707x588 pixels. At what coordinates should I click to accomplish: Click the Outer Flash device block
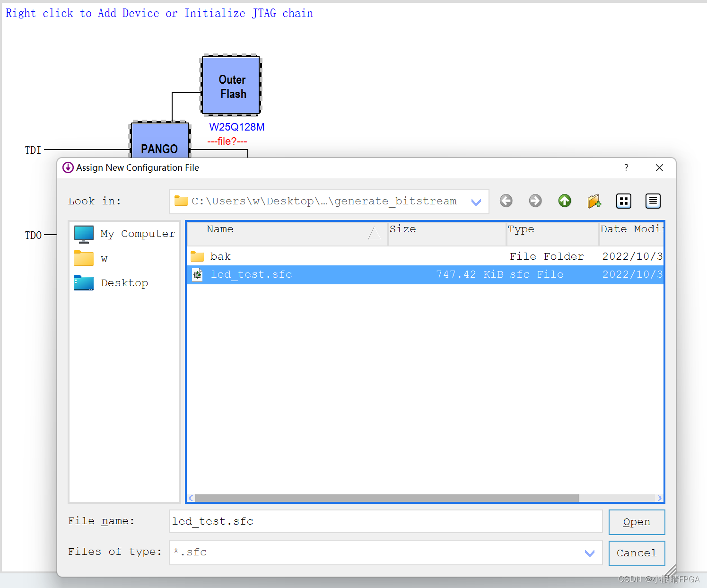[231, 86]
